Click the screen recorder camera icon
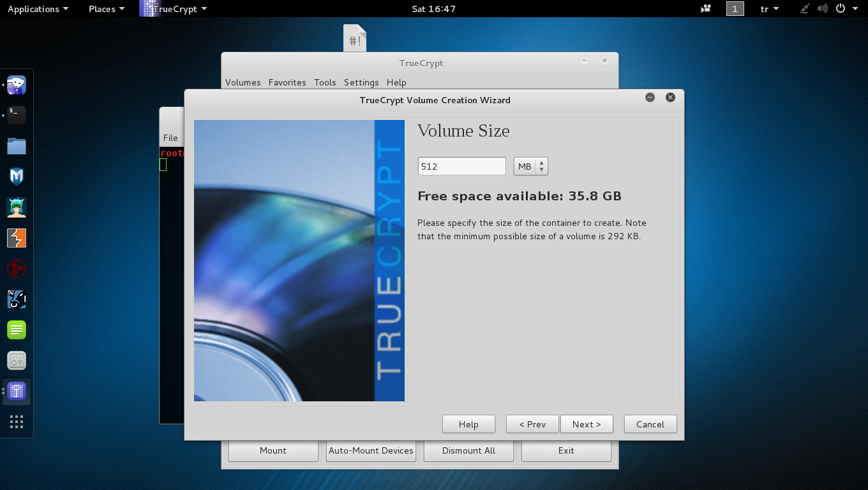This screenshot has width=868, height=490. pyautogui.click(x=706, y=9)
